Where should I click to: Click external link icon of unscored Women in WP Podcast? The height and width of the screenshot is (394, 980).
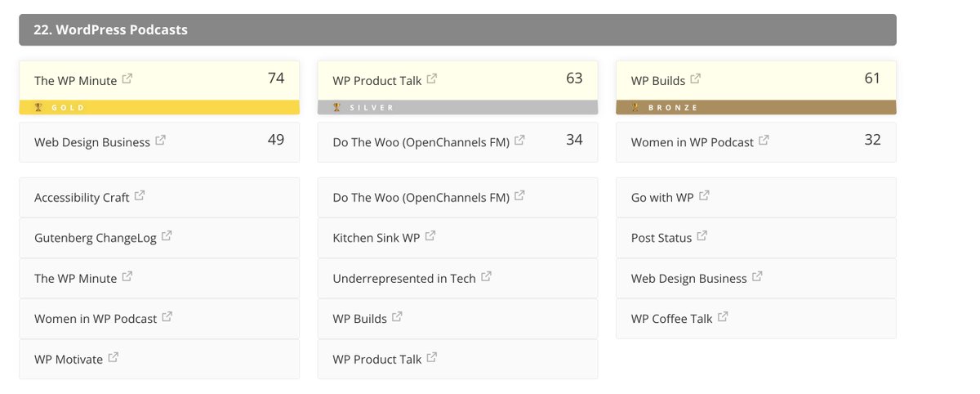tap(167, 317)
